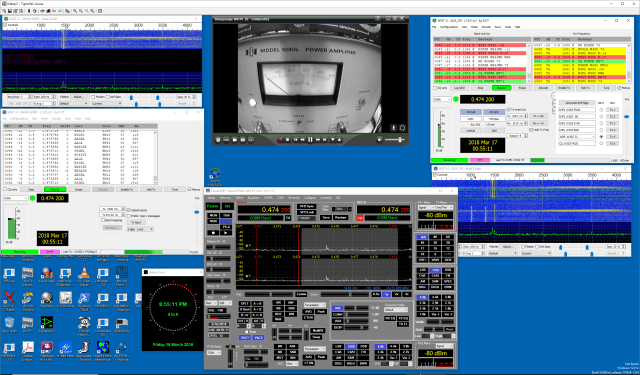Adjust the PowerSDR Pan slider
Screen dimensions: 640x375
(x=269, y=294)
